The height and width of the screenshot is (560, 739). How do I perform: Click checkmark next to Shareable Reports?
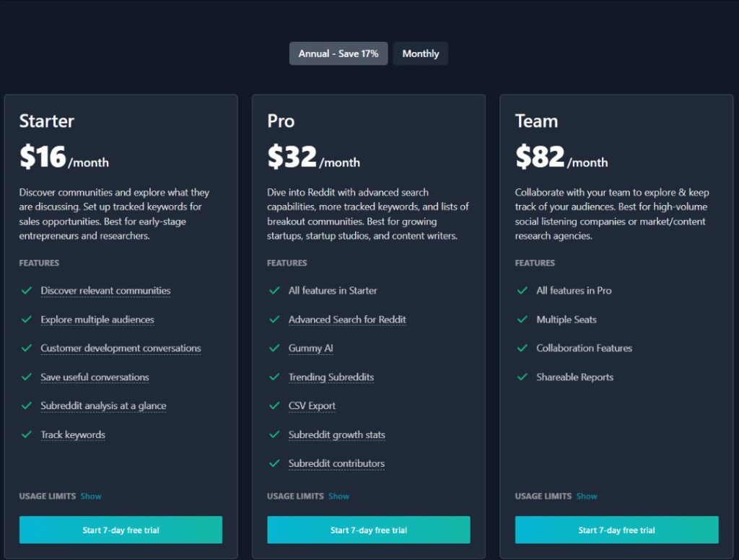pos(522,377)
